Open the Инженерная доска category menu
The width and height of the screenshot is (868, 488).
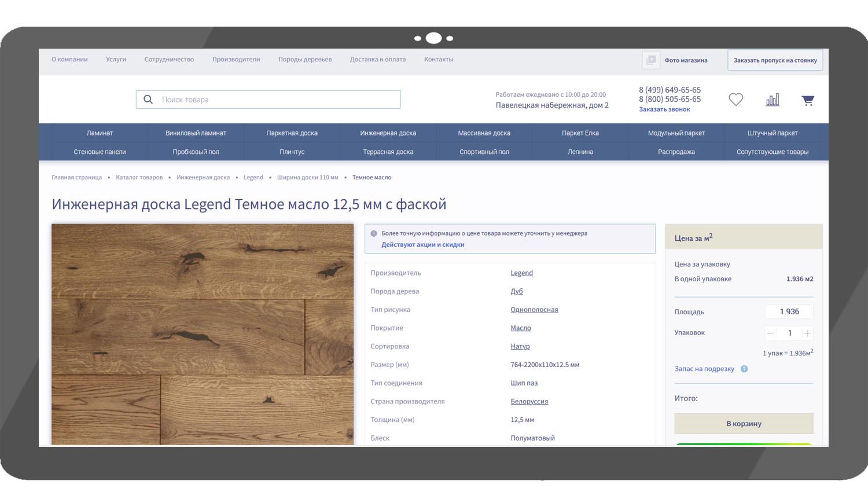(x=388, y=133)
